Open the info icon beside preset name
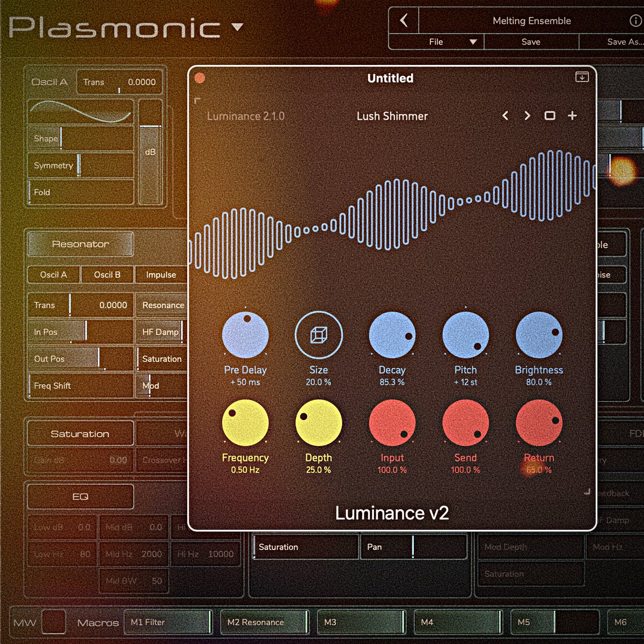This screenshot has height=644, width=644. click(x=634, y=21)
